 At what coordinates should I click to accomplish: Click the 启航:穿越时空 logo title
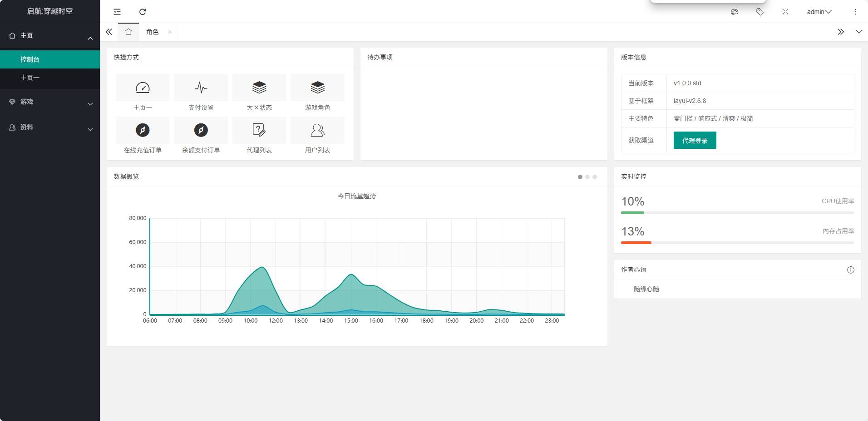coord(50,11)
